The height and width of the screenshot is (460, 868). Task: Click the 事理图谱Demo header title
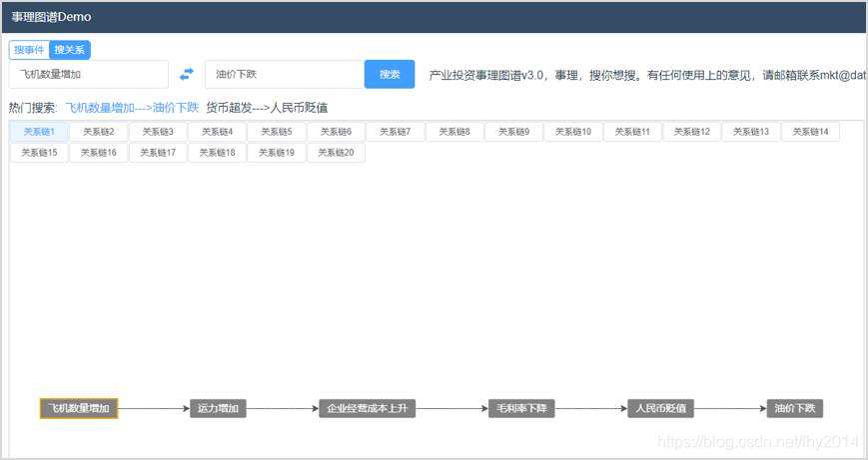click(51, 17)
